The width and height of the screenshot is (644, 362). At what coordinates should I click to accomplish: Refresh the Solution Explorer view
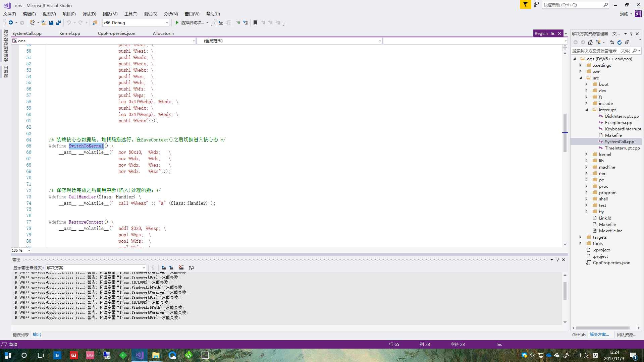[620, 42]
